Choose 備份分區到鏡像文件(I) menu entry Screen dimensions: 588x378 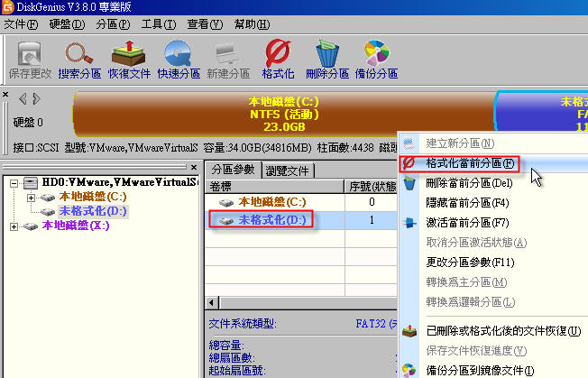492,370
